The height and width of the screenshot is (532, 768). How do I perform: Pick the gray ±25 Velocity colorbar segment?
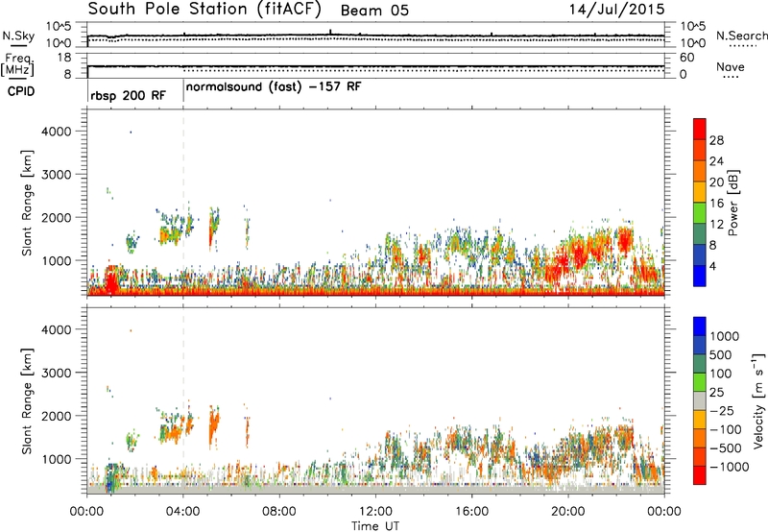pyautogui.click(x=700, y=401)
